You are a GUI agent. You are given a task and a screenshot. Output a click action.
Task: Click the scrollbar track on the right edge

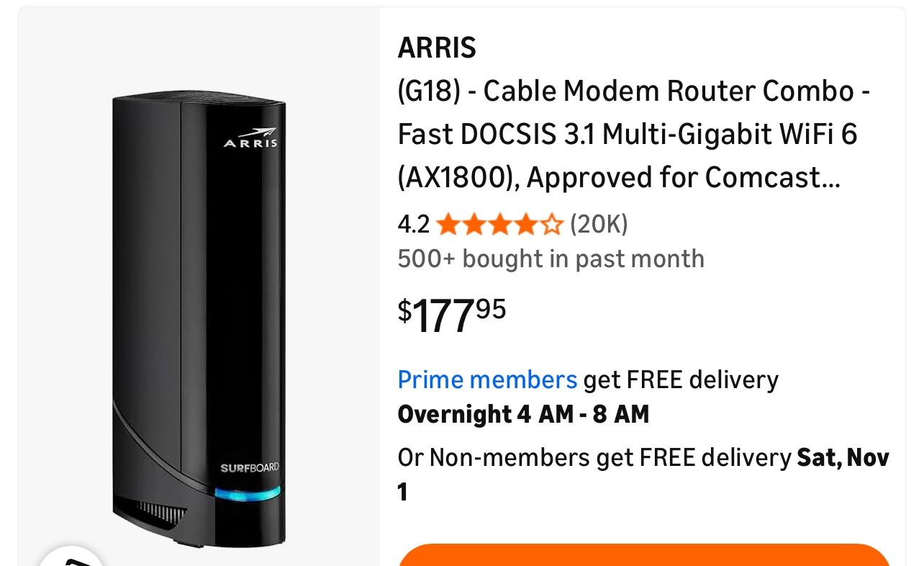[x=920, y=283]
